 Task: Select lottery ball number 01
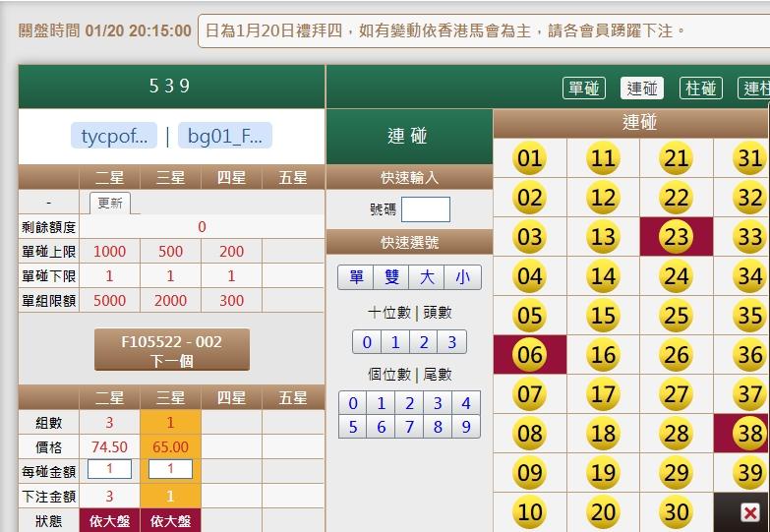529,158
